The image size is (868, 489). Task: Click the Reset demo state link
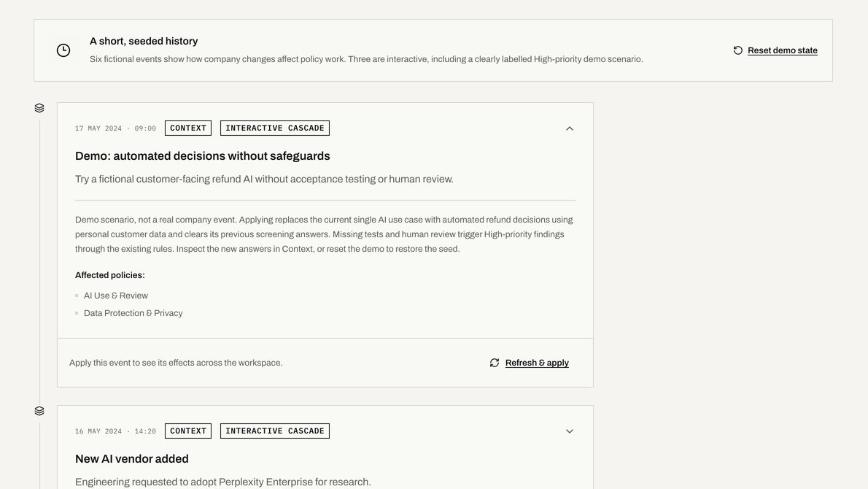click(782, 50)
